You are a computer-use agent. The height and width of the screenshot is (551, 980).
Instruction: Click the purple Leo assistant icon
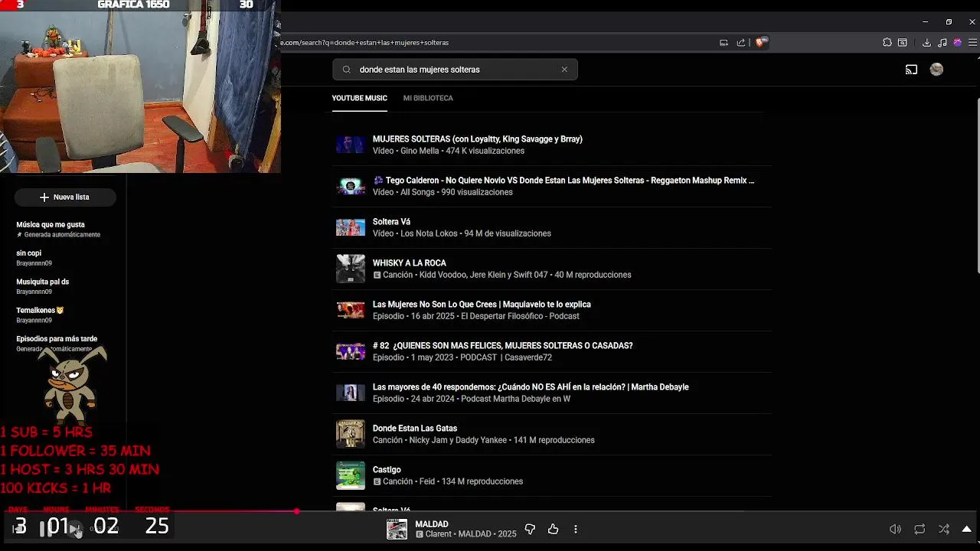tap(957, 43)
